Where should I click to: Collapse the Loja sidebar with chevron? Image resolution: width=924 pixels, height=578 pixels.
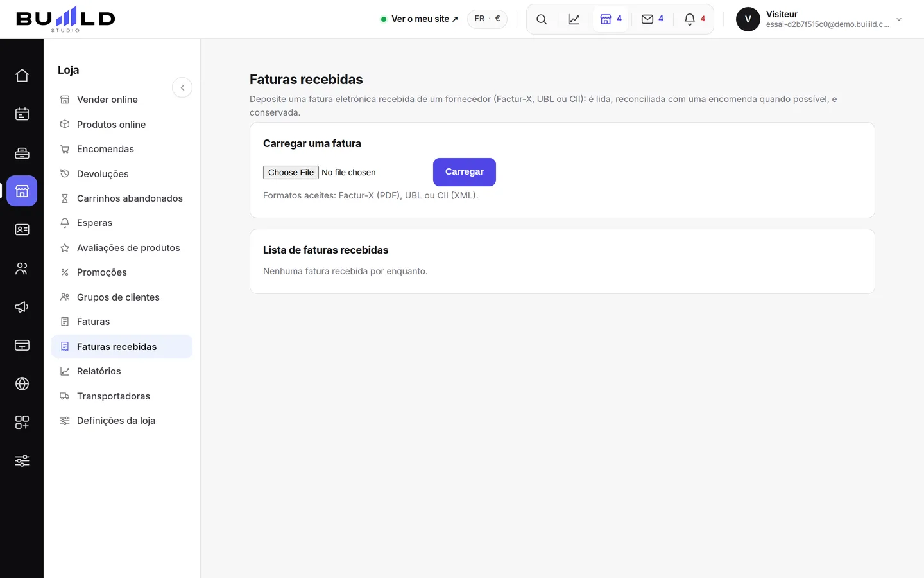(182, 87)
